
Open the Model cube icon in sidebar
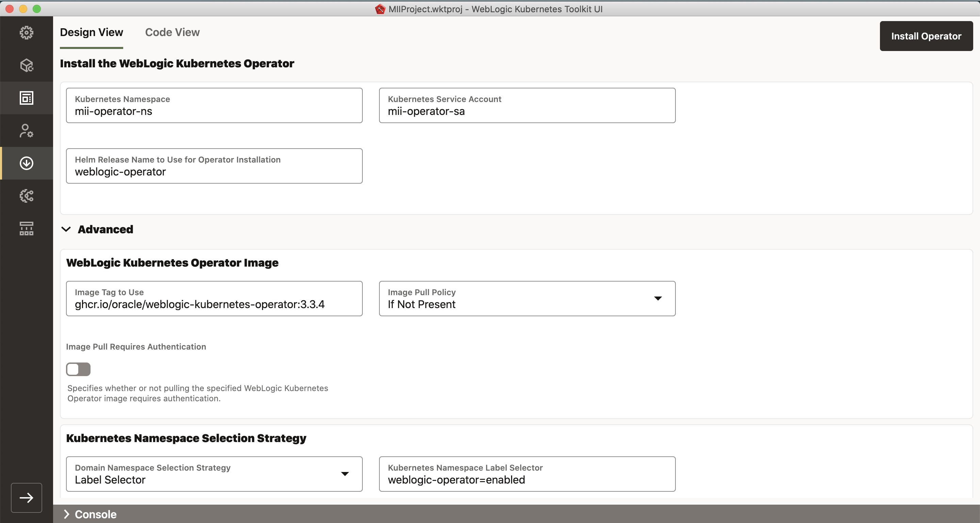26,65
